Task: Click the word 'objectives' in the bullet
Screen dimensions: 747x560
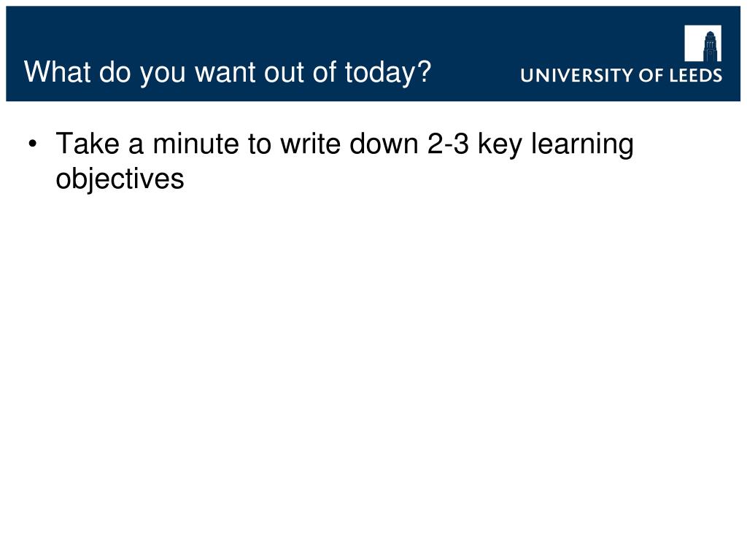Action: 120,179
